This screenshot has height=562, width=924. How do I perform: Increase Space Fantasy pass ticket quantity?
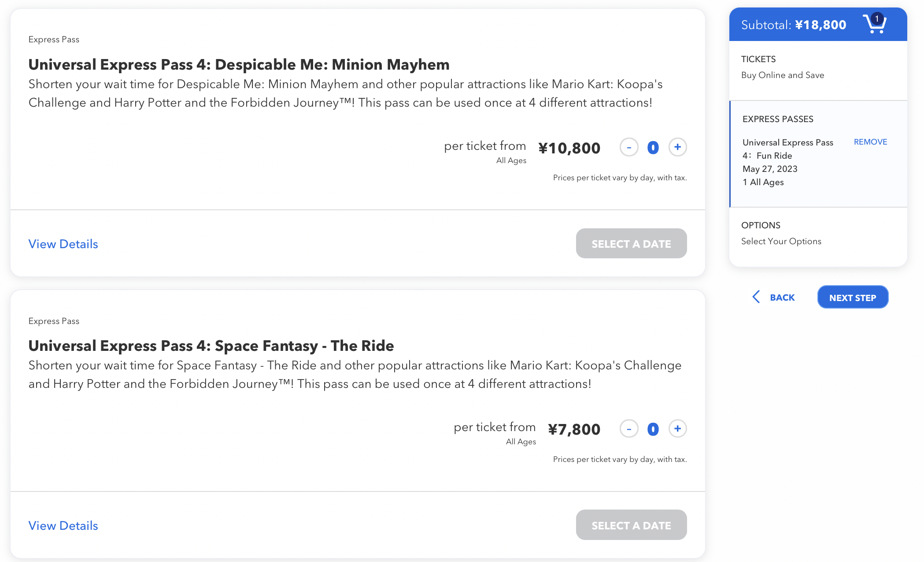point(677,428)
